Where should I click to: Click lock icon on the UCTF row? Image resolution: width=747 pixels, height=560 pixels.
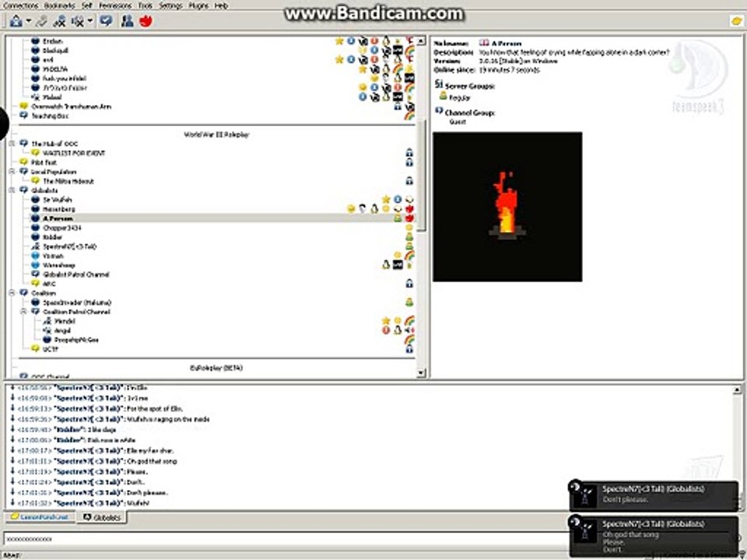409,349
